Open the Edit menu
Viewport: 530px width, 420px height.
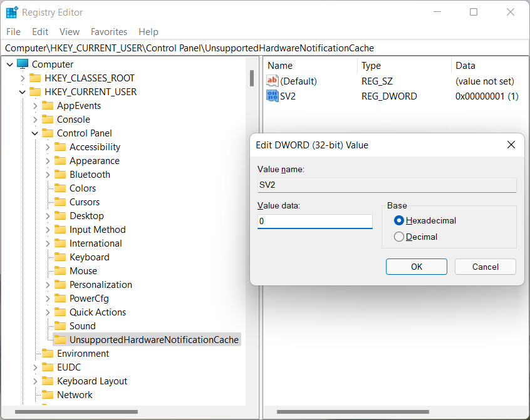(40, 31)
